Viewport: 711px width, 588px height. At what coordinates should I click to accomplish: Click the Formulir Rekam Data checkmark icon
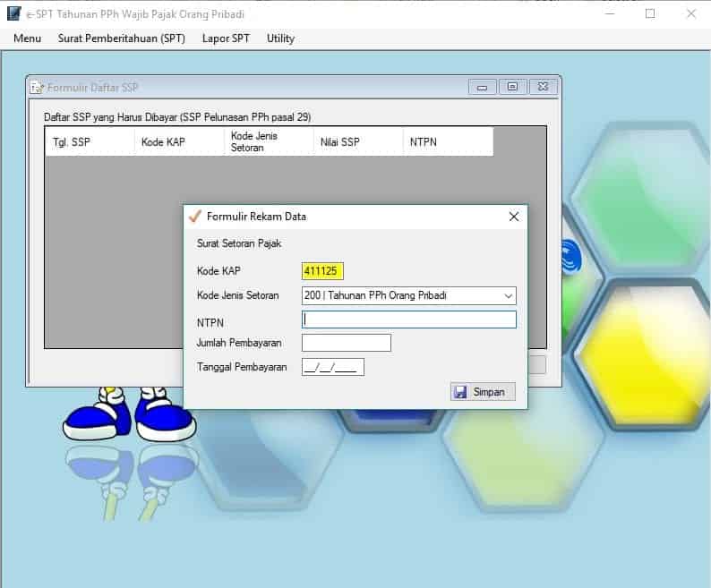195,217
